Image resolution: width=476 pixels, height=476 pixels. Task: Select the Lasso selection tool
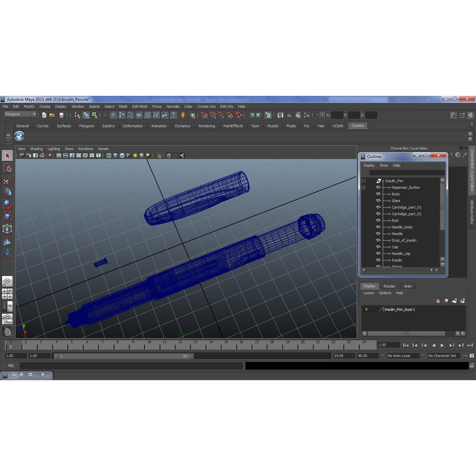7,168
